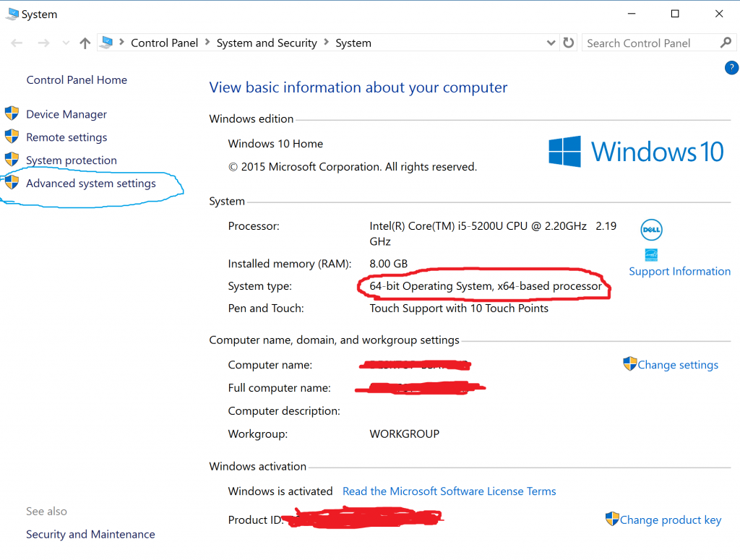This screenshot has width=740, height=560.
Task: Read the Microsoft Software License Terms
Action: (449, 491)
